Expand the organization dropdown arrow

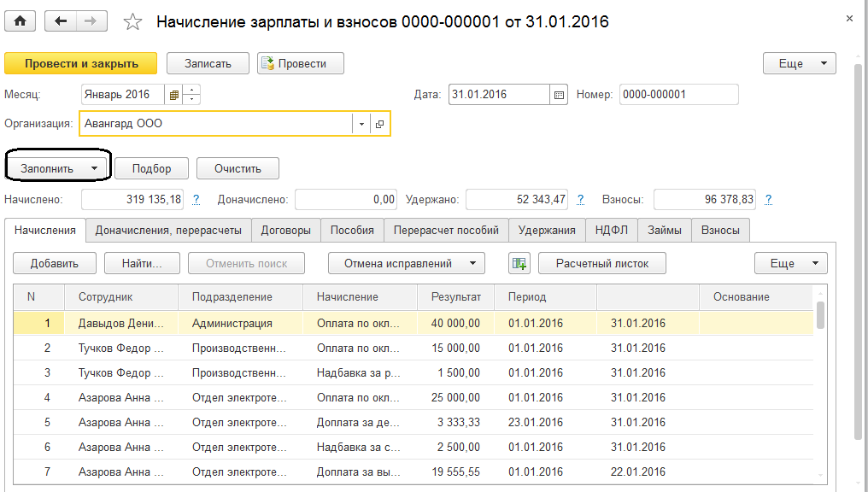point(362,124)
